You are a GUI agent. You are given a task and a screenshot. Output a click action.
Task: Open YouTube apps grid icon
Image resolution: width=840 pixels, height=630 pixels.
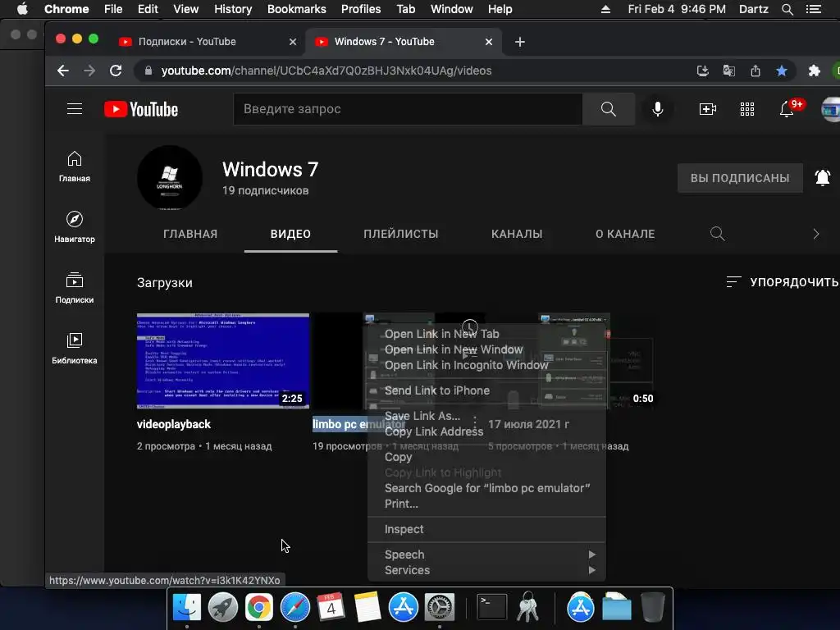pyautogui.click(x=746, y=109)
